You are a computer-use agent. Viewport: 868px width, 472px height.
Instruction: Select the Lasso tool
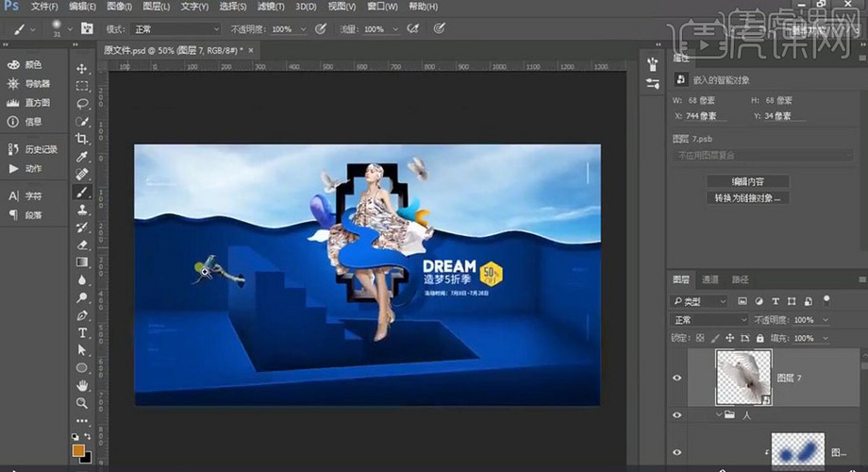pos(82,104)
